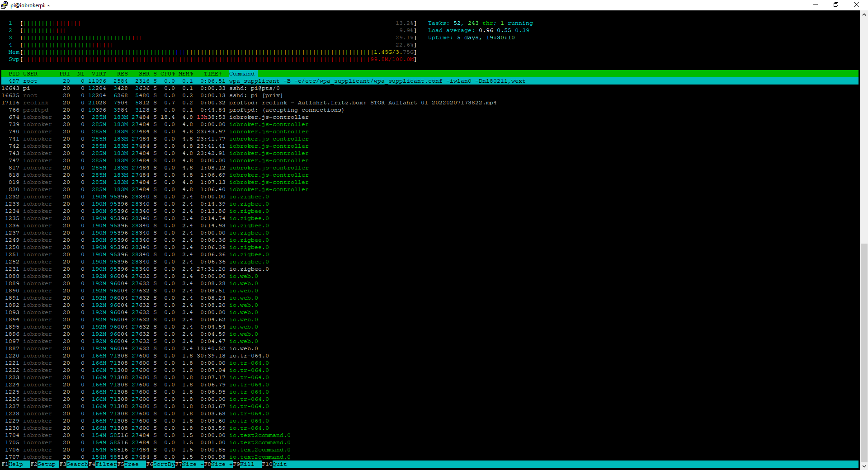This screenshot has height=470, width=868.
Task: Select F4 Filter in htop footer
Action: click(x=103, y=464)
